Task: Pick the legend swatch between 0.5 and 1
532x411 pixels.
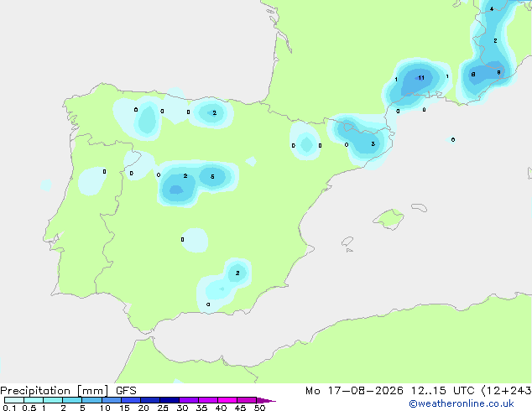Action: pos(34,400)
